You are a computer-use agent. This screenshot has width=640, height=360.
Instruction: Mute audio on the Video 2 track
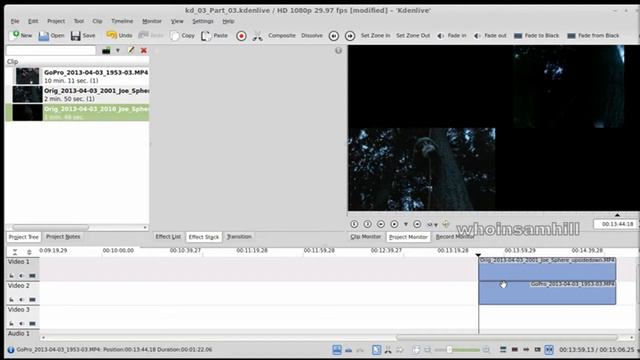[21, 300]
